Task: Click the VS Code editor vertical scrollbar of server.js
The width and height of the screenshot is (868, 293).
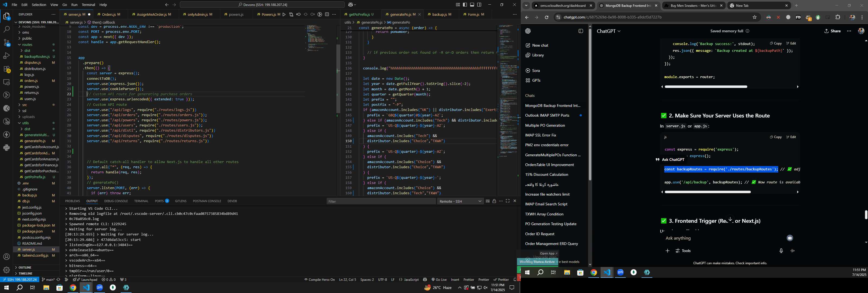Action: (x=338, y=79)
